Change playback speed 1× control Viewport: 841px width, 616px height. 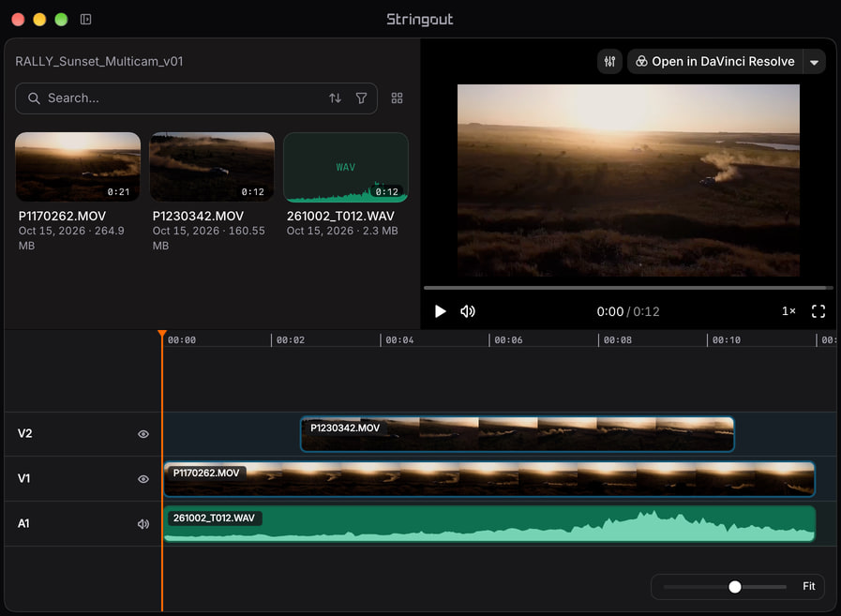[x=788, y=311]
